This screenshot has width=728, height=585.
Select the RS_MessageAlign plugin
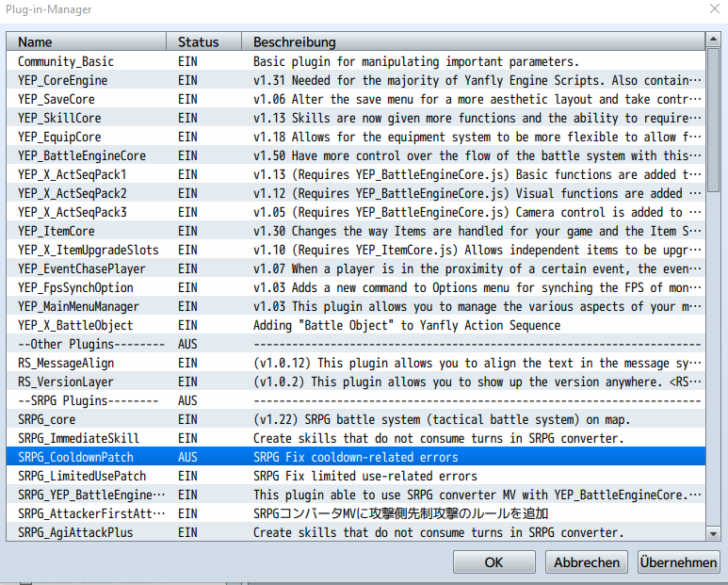[356, 363]
